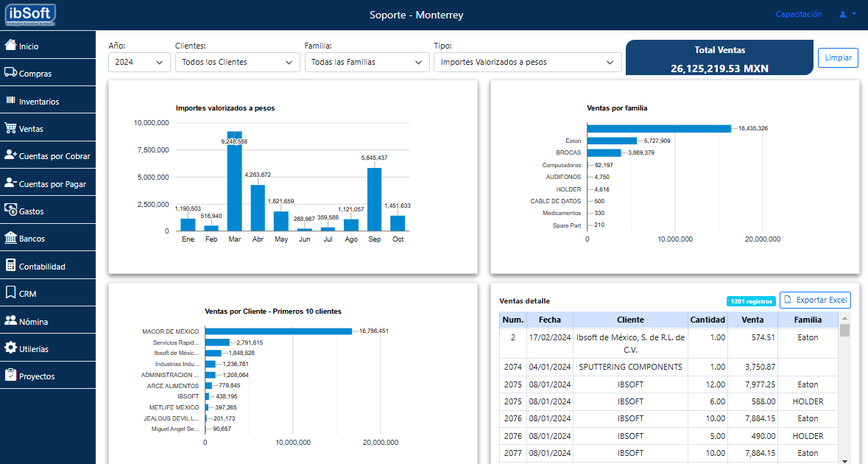Click the Bancos building icon
The image size is (868, 464).
10,238
